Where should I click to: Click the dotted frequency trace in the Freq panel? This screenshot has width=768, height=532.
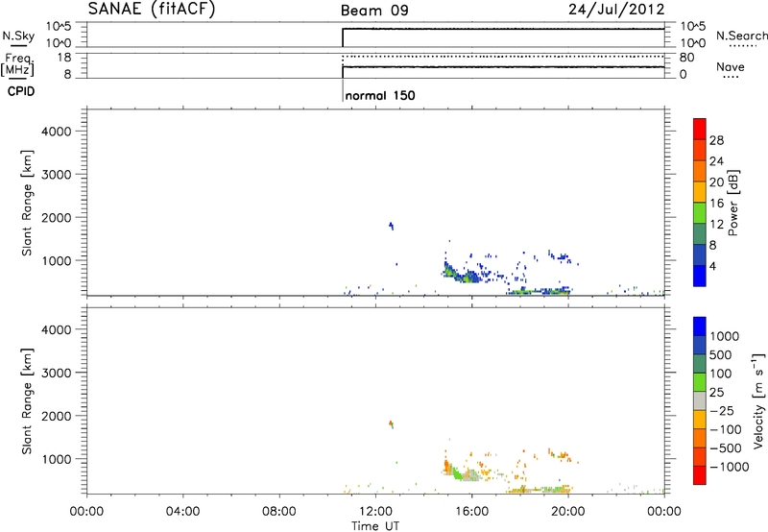503,57
